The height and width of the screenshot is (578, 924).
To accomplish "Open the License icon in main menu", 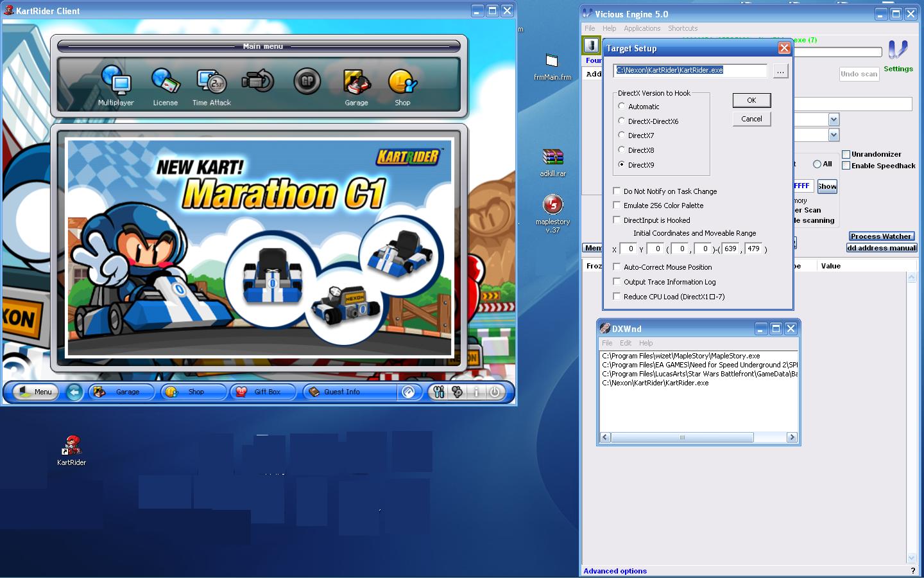I will coord(165,85).
